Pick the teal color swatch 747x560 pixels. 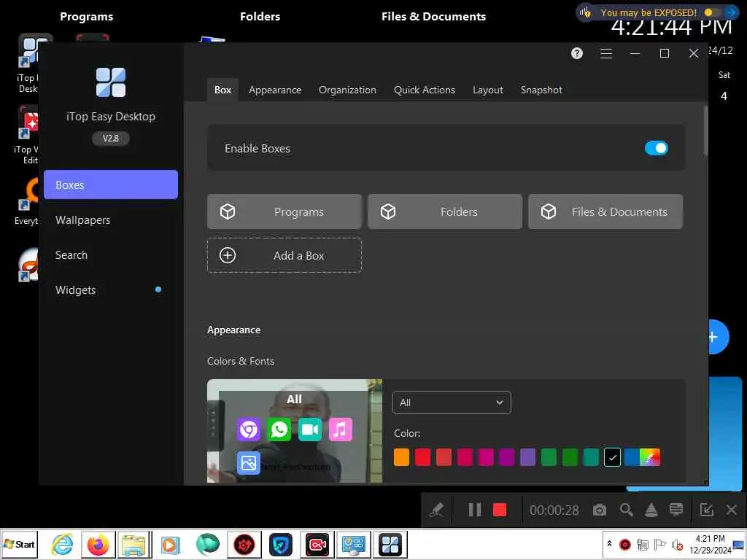coord(591,457)
